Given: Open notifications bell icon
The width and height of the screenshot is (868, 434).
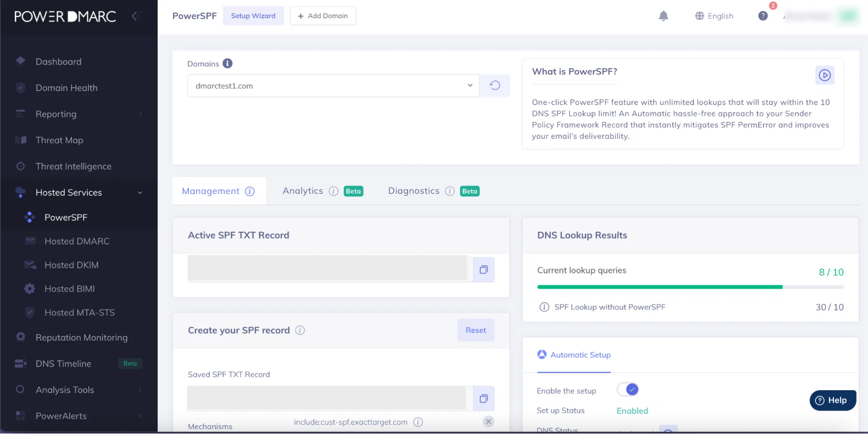Looking at the screenshot, I should (663, 16).
